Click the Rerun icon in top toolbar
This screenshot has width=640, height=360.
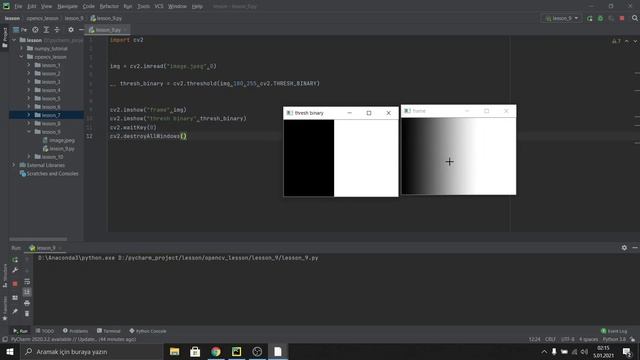[589, 18]
